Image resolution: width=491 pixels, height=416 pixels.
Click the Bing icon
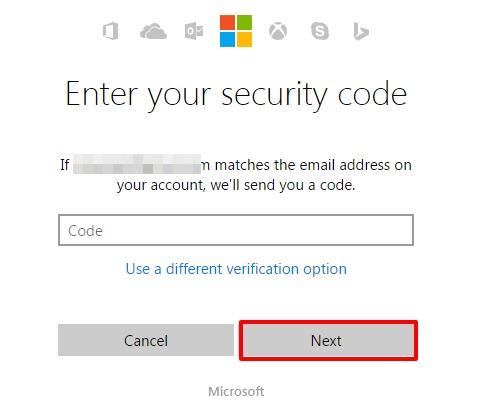(x=361, y=32)
